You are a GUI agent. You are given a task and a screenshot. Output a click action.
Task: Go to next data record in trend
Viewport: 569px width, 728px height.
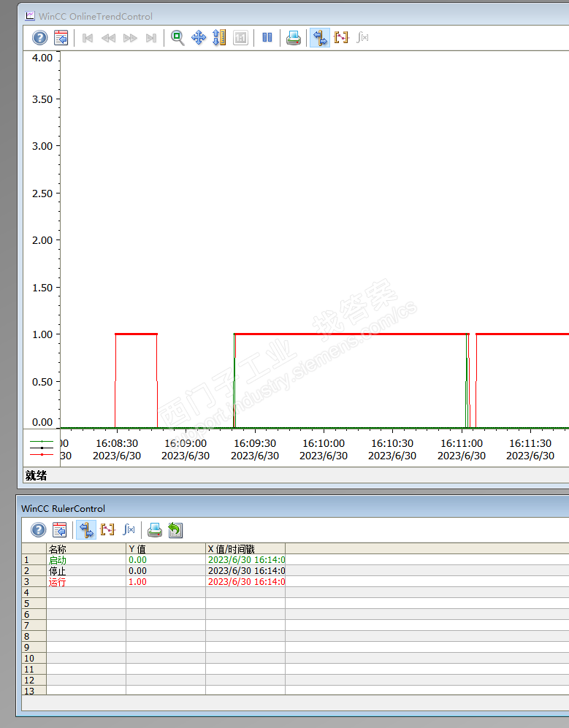click(x=130, y=38)
